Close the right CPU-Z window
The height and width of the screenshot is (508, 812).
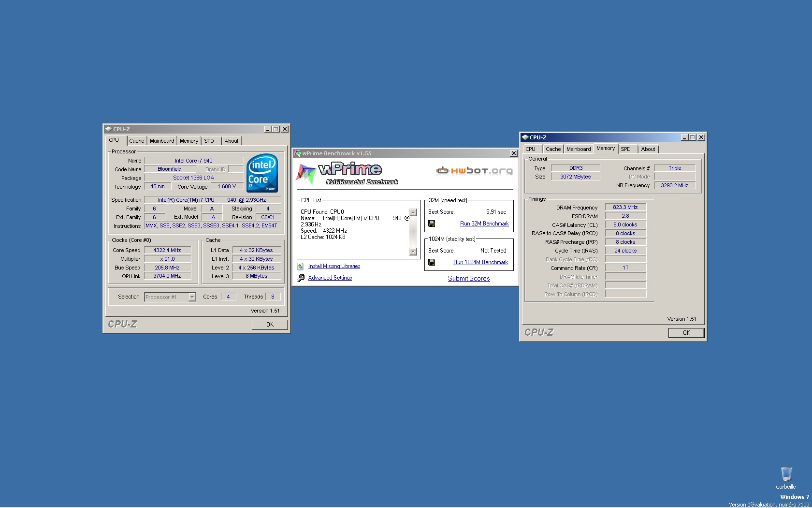(701, 137)
